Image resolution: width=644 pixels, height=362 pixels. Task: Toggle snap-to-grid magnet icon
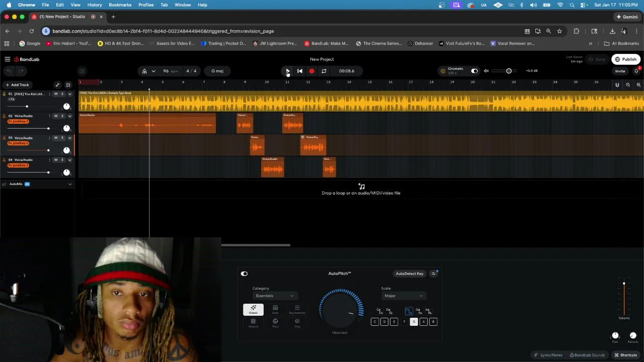click(617, 85)
